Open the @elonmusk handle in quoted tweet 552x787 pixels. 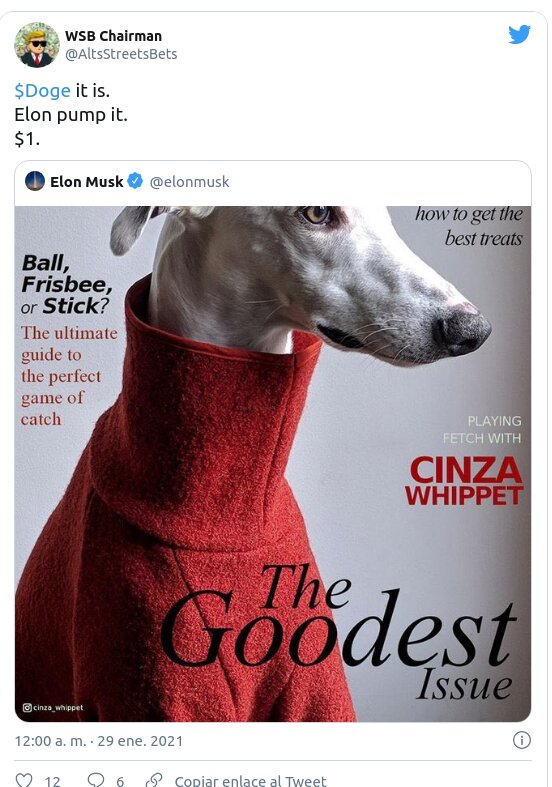tap(189, 182)
